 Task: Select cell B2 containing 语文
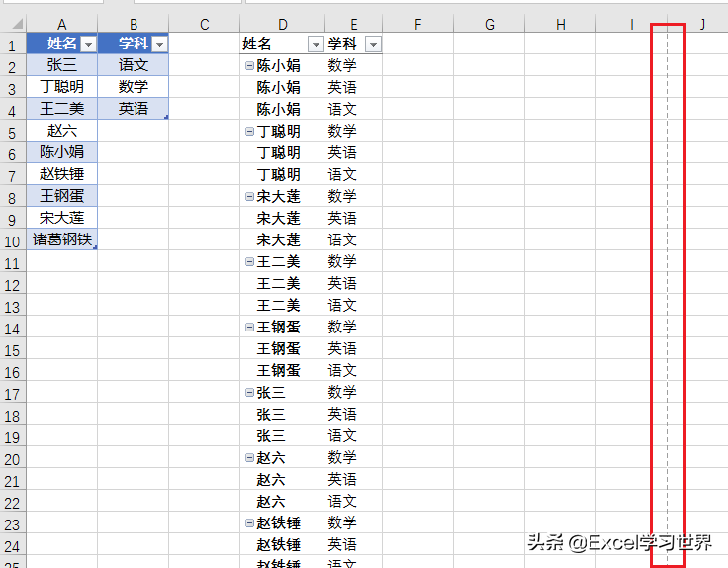click(134, 65)
